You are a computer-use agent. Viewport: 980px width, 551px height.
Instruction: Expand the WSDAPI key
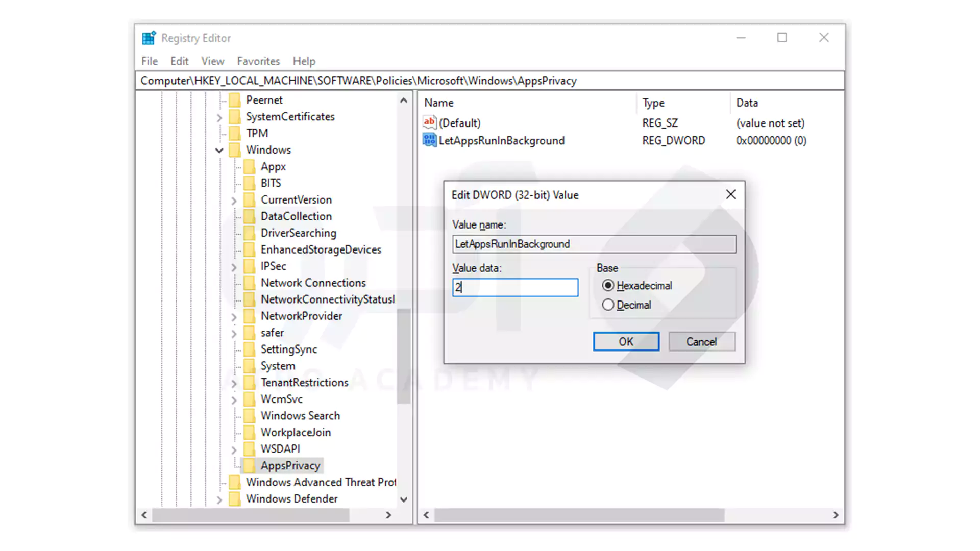coord(234,450)
